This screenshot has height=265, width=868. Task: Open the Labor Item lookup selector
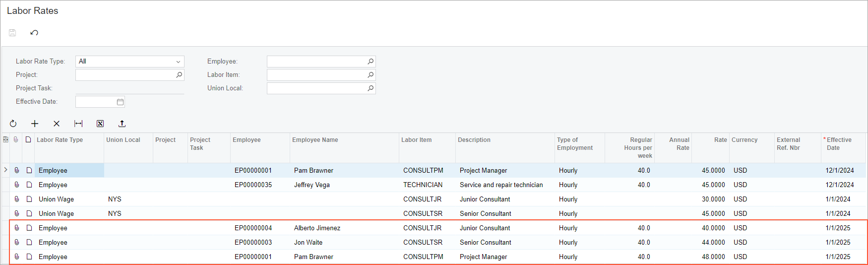pyautogui.click(x=371, y=75)
